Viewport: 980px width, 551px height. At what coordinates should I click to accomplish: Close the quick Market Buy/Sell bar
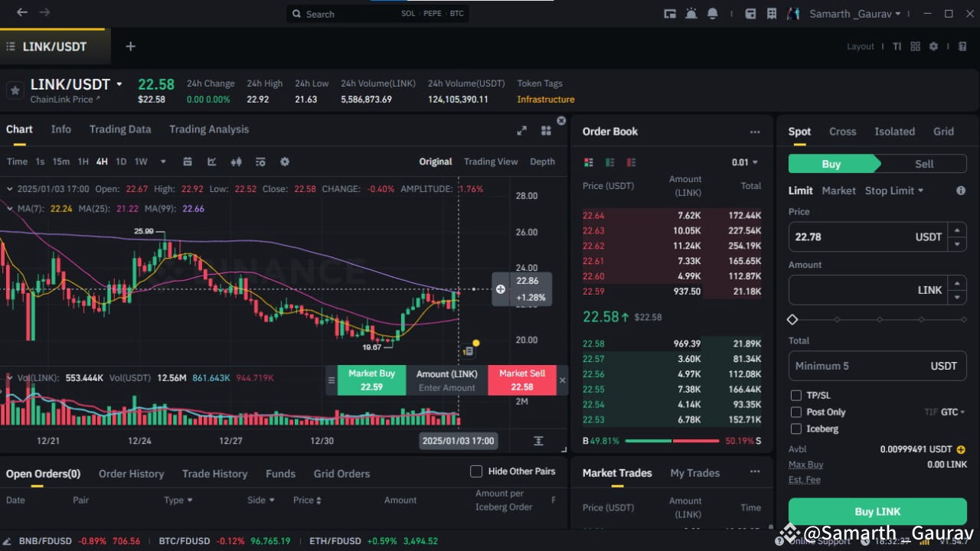click(x=563, y=380)
